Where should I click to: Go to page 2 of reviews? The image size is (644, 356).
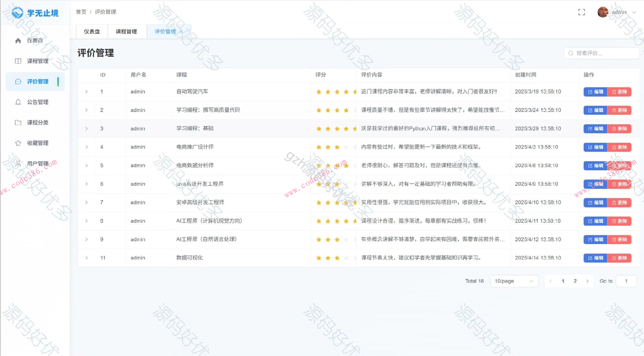click(575, 281)
